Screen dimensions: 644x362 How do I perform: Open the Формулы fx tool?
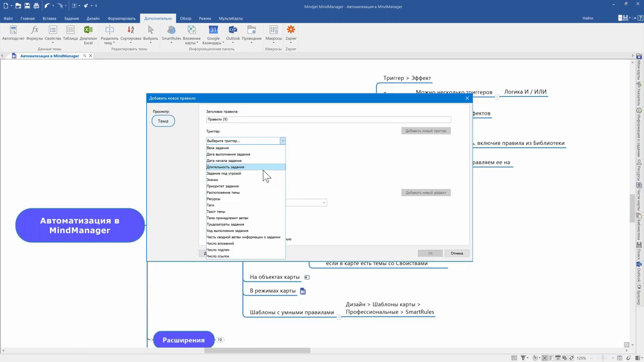tap(35, 30)
